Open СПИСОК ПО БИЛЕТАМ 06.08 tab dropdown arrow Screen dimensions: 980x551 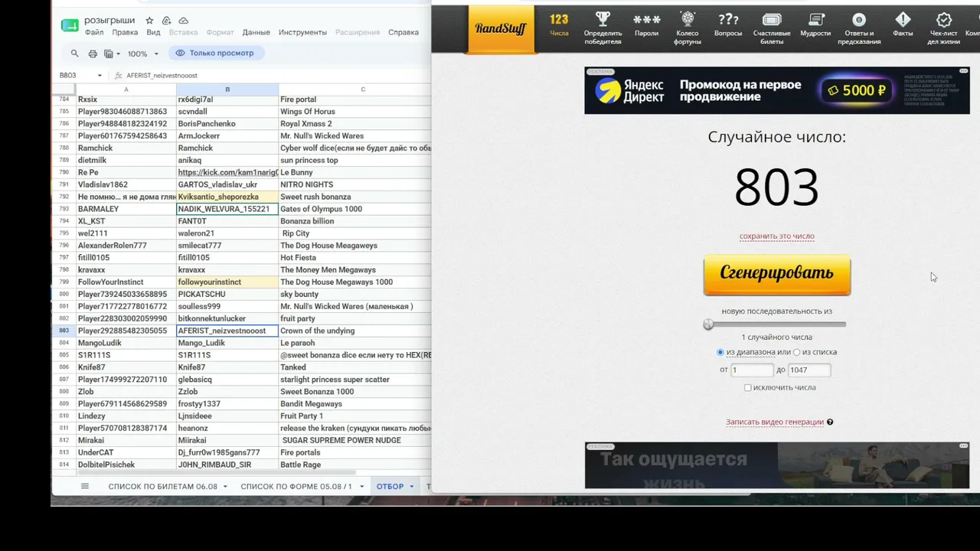[x=225, y=487]
